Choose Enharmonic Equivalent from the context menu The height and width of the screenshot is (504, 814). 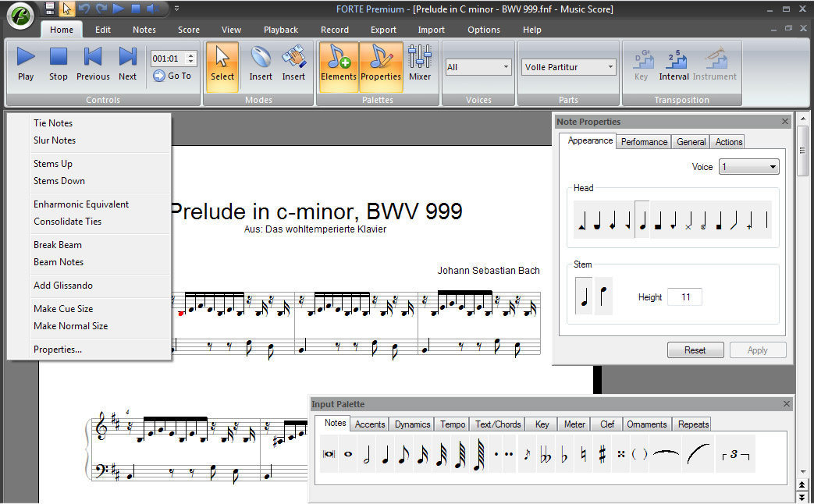pos(81,204)
